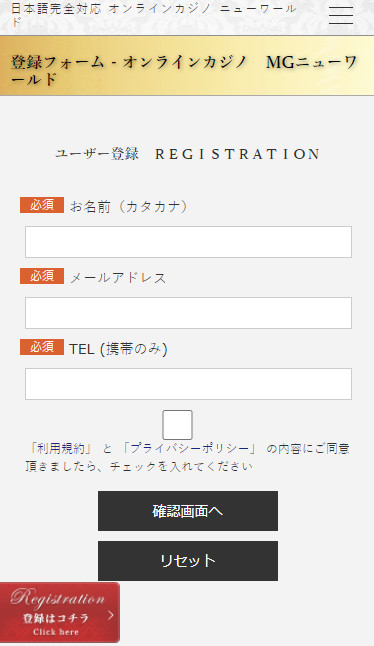Image resolution: width=374 pixels, height=646 pixels.
Task: Focus the メールアドレス text field
Action: pyautogui.click(x=188, y=313)
